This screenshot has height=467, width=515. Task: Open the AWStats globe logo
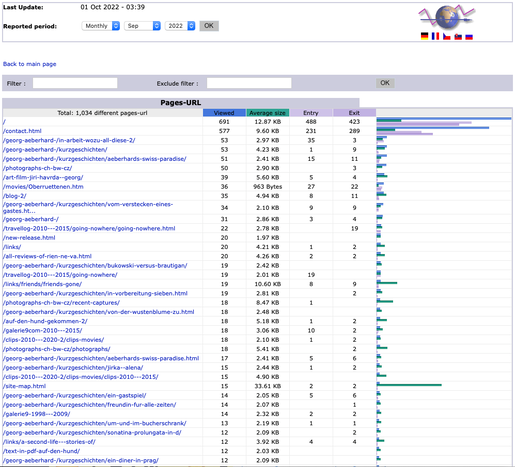coord(447,17)
